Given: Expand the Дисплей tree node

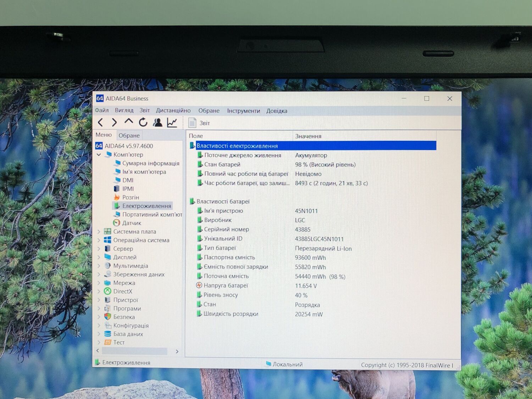Looking at the screenshot, I should (99, 257).
